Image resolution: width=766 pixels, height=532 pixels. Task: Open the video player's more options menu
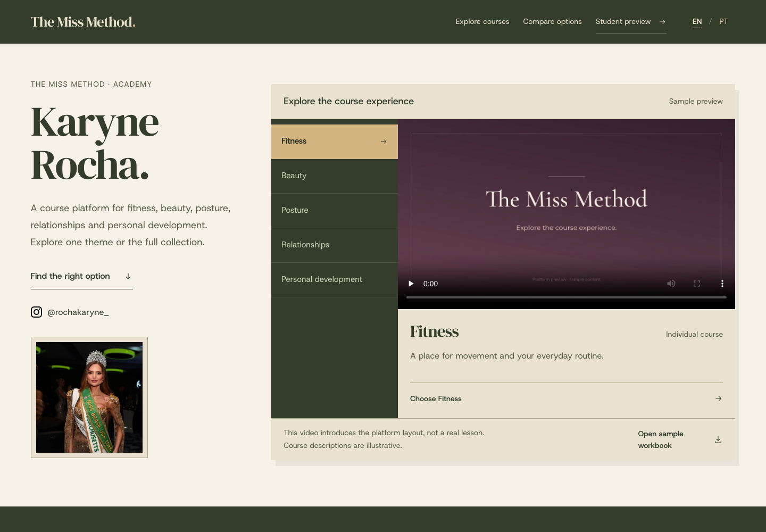coord(722,284)
